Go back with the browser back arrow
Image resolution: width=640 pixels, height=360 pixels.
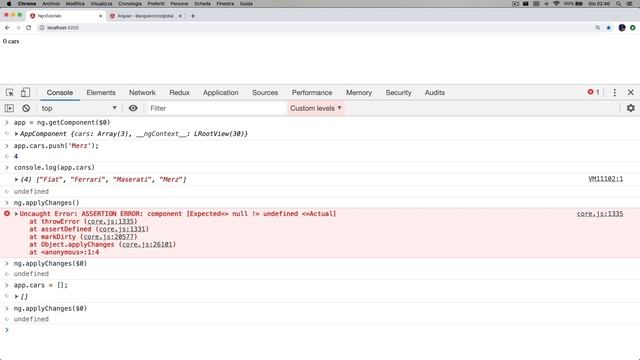pyautogui.click(x=7, y=28)
